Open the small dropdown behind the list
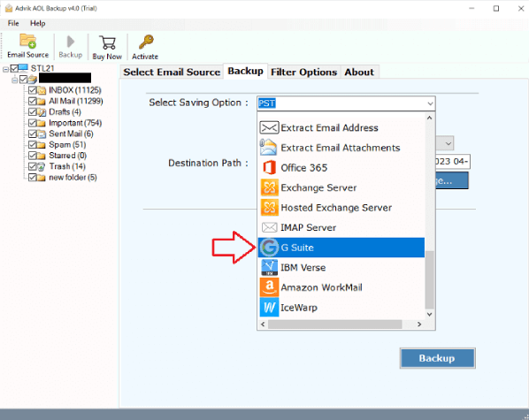This screenshot has width=529, height=420. [x=448, y=143]
